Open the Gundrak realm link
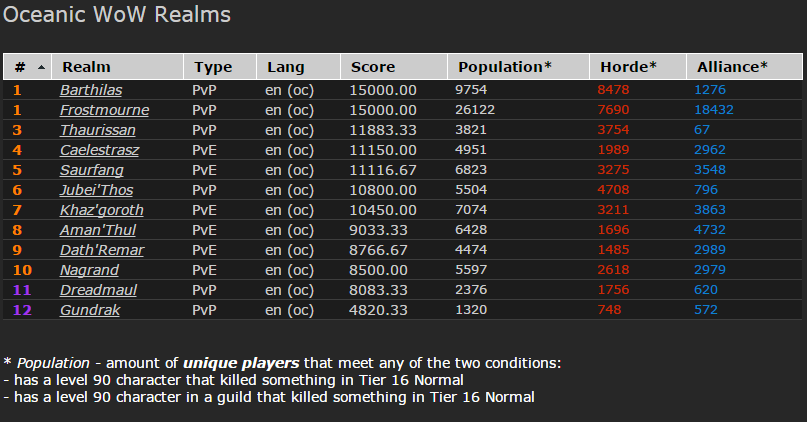Viewport: 807px width, 422px height. [90, 310]
